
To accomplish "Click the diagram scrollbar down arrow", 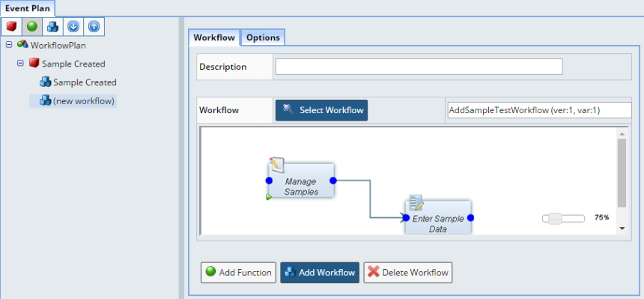I will (x=622, y=229).
